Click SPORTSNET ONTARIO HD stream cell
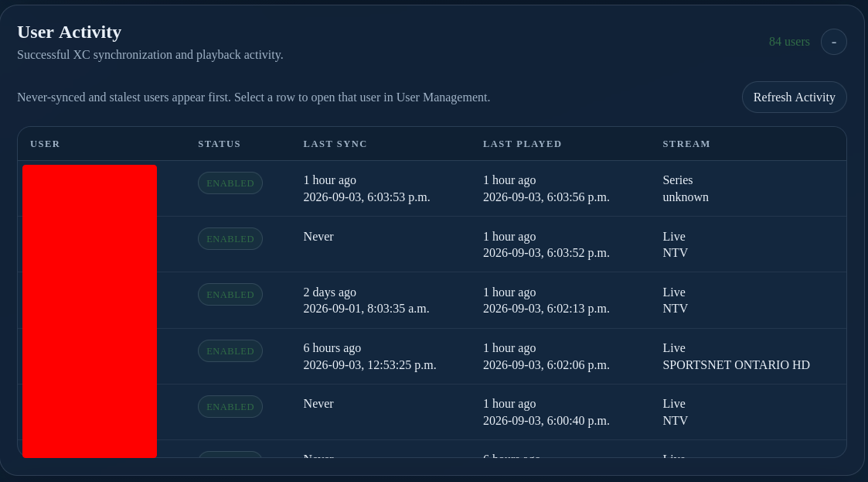Image resolution: width=868 pixels, height=482 pixels. [737, 357]
